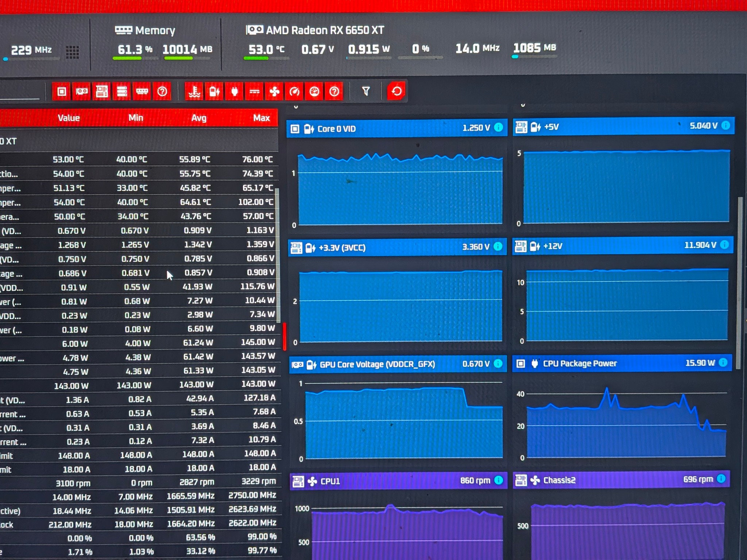This screenshot has height=560, width=747.
Task: Toggle the motherboard hardware filter
Action: (x=102, y=91)
